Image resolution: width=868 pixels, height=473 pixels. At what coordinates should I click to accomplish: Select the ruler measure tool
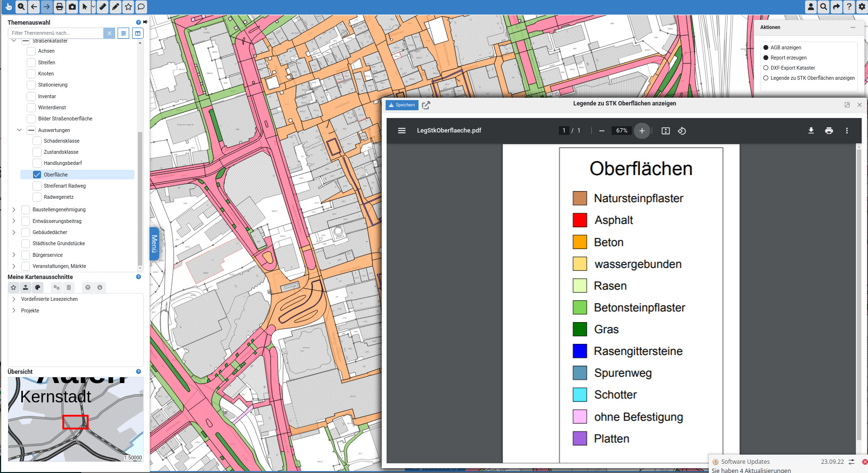(103, 7)
